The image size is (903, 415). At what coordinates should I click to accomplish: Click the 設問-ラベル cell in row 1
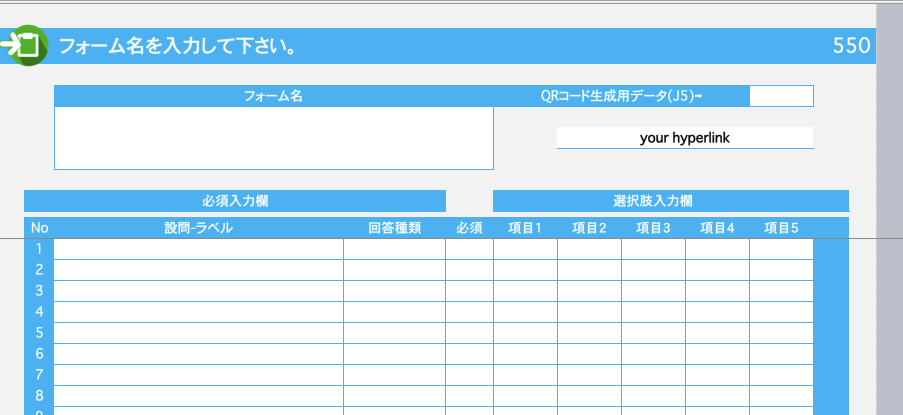[x=198, y=249]
